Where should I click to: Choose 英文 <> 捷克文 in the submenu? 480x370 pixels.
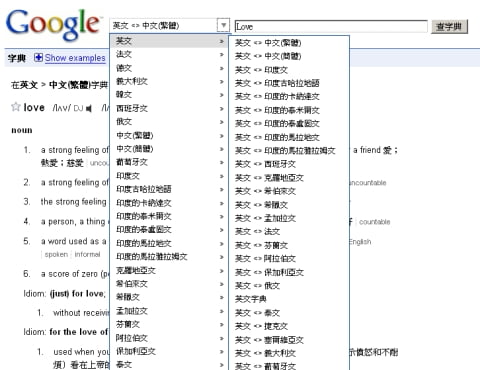coord(289,326)
